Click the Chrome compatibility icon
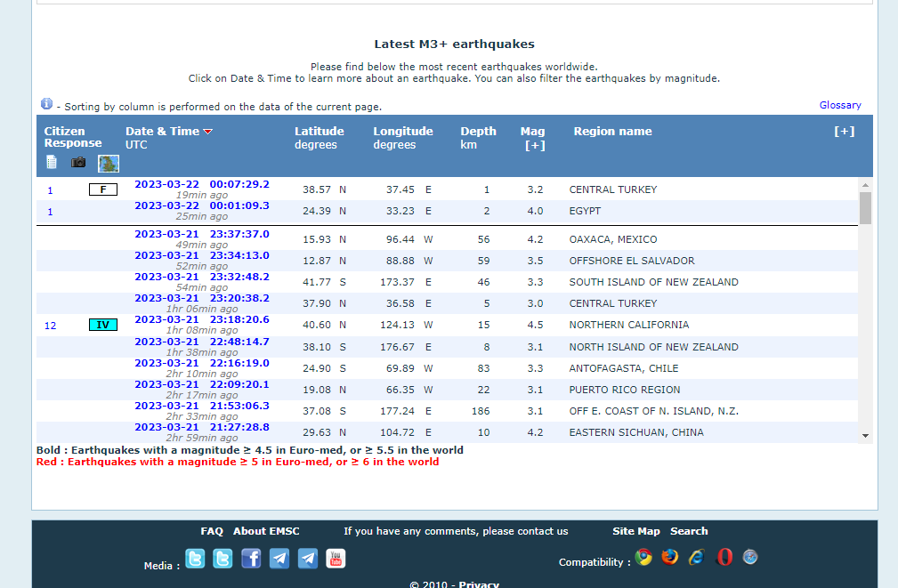This screenshot has width=898, height=588. click(x=643, y=558)
